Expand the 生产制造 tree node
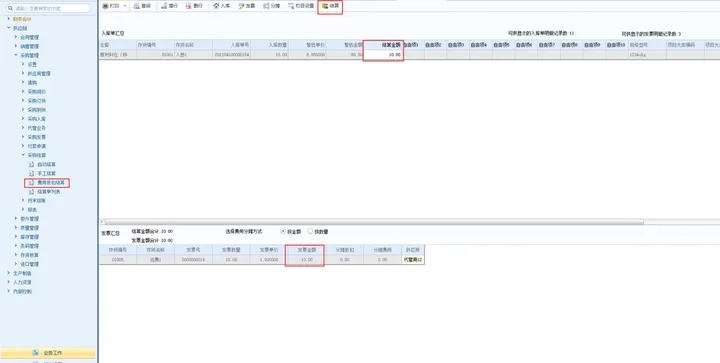 tap(9, 273)
